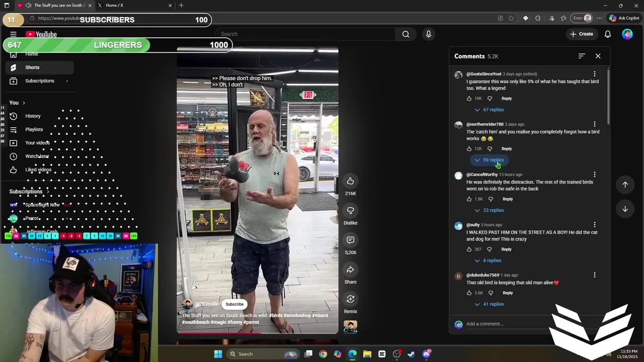Screen dimensions: 644x362
Task: Reply to CancelWorthy comment
Action: coord(508,199)
